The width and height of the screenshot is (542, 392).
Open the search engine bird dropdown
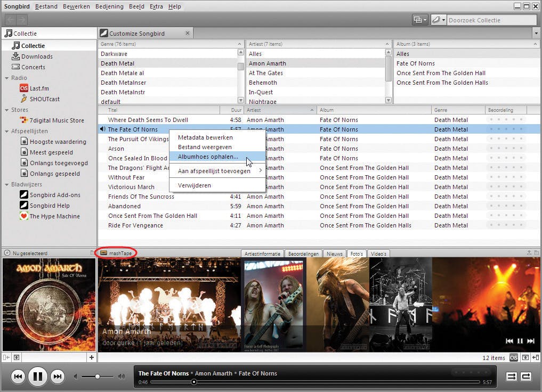[x=438, y=20]
